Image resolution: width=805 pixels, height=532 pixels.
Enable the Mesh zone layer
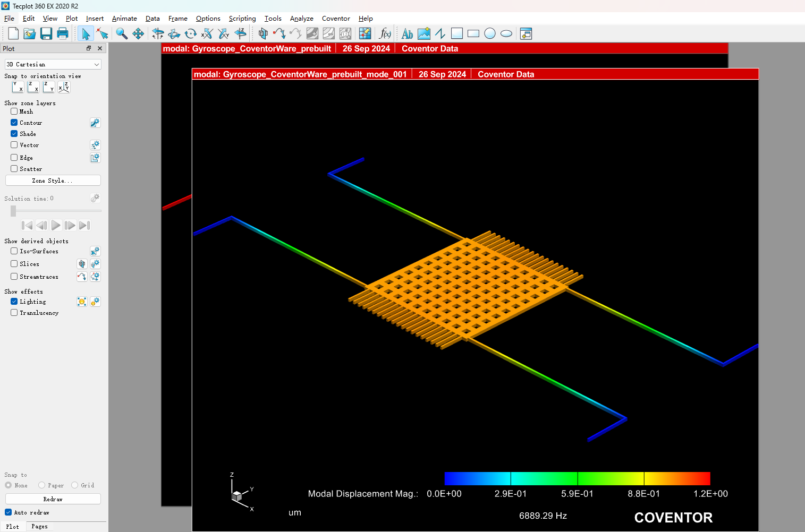pyautogui.click(x=14, y=111)
